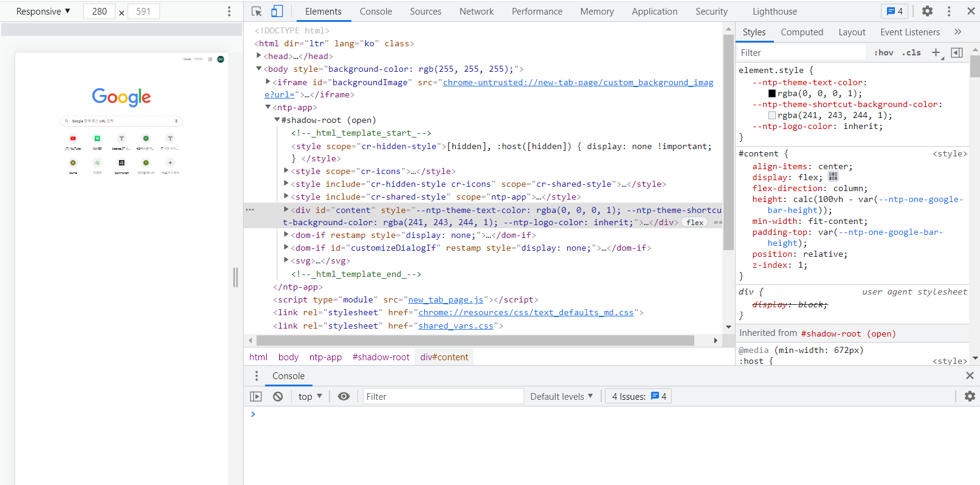Image resolution: width=980 pixels, height=485 pixels.
Task: Select the Layout tab
Action: pos(852,32)
